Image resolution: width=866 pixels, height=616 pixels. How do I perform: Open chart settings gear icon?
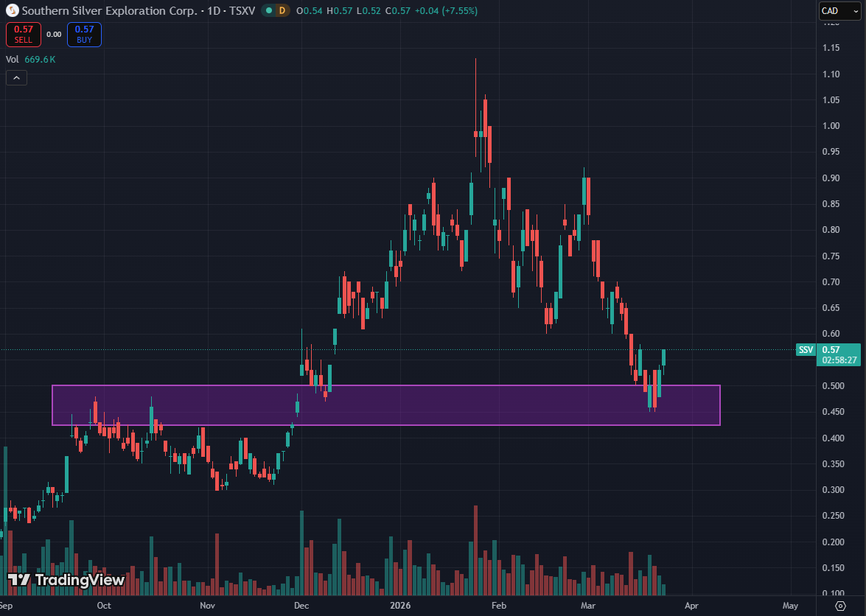pos(841,606)
